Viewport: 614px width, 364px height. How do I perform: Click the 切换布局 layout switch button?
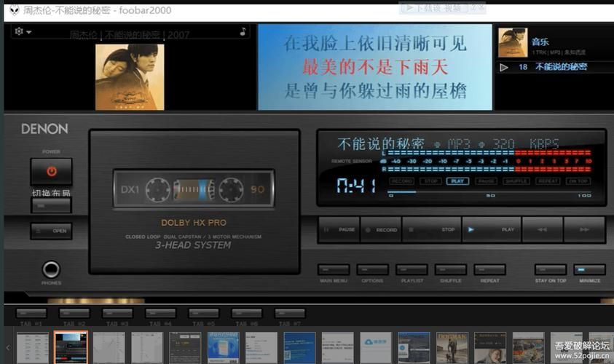[51, 205]
